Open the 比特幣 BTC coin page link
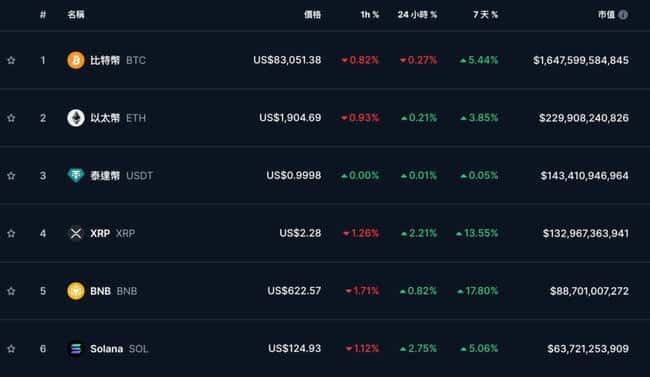The height and width of the screenshot is (377, 650). click(x=118, y=60)
